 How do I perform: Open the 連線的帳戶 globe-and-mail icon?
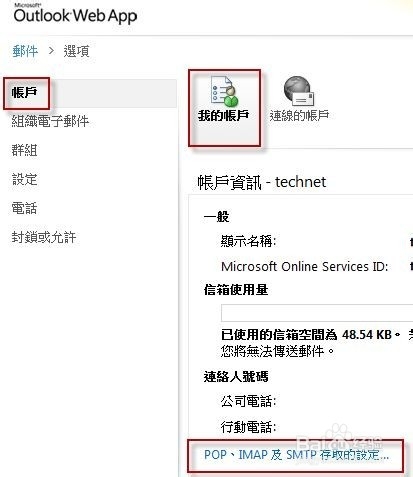[299, 91]
